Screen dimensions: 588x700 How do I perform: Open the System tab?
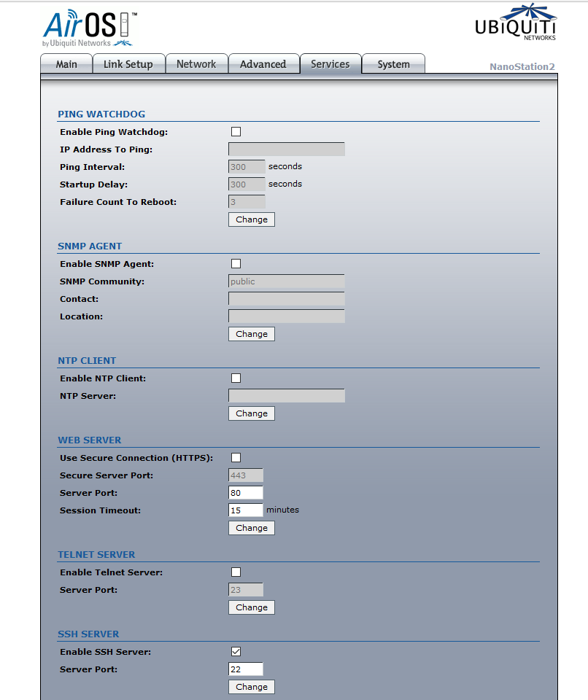(x=393, y=64)
